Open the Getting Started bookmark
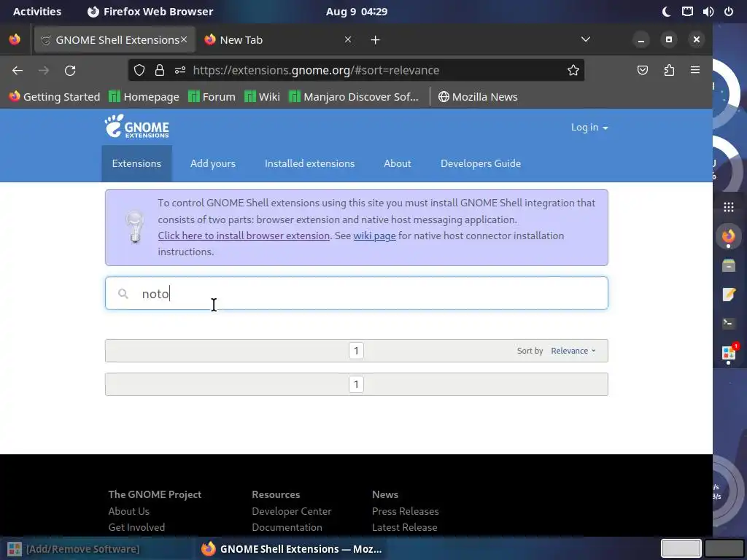 [54, 97]
